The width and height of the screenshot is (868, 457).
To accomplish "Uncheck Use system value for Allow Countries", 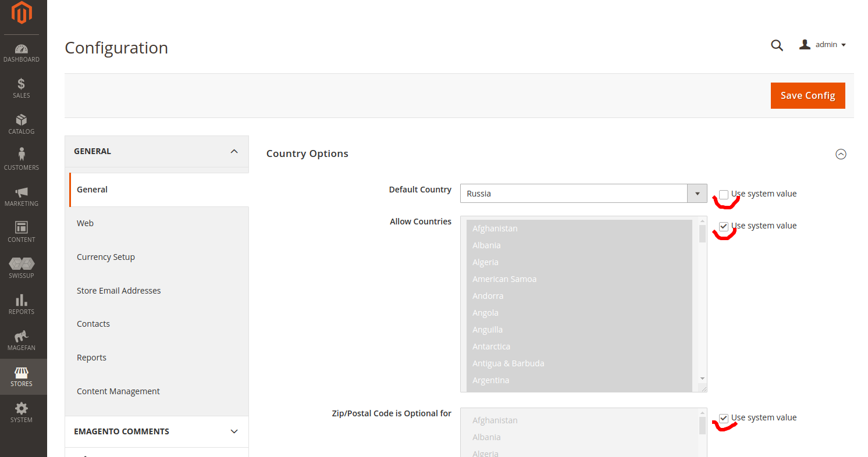I will tap(724, 226).
